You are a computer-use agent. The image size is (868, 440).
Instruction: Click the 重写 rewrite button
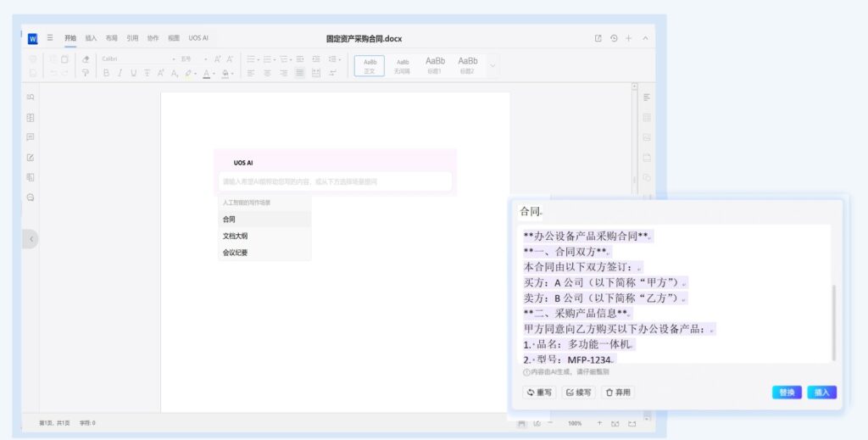pyautogui.click(x=539, y=393)
